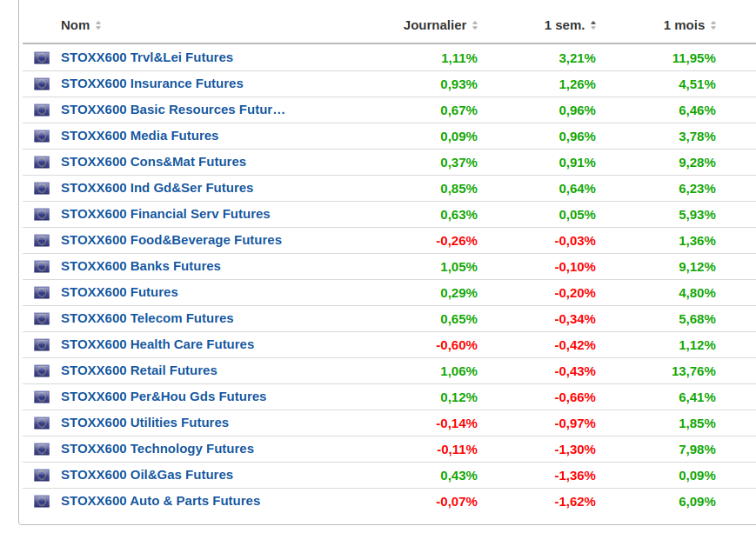756x553 pixels.
Task: Open the STOXX600 Technology Futures link
Action: pyautogui.click(x=157, y=449)
